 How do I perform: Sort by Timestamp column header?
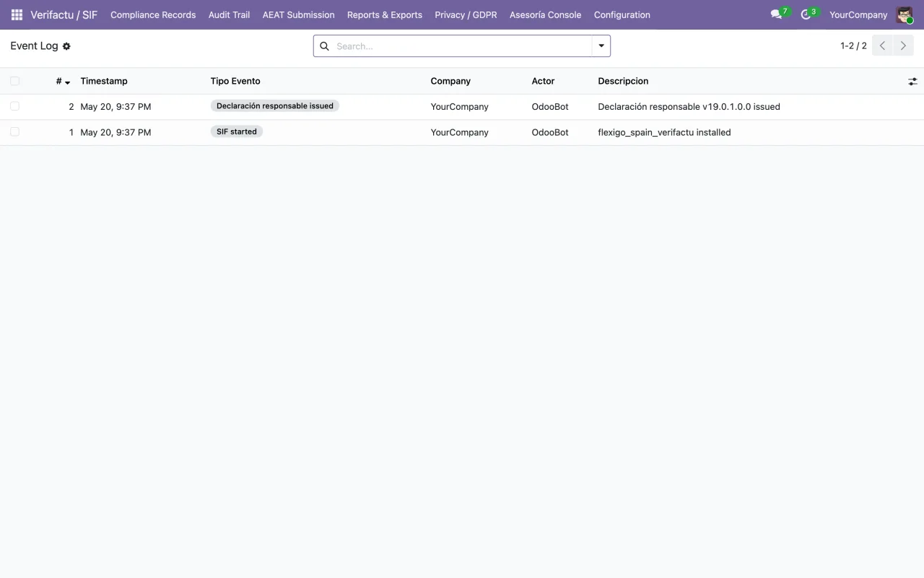click(104, 81)
